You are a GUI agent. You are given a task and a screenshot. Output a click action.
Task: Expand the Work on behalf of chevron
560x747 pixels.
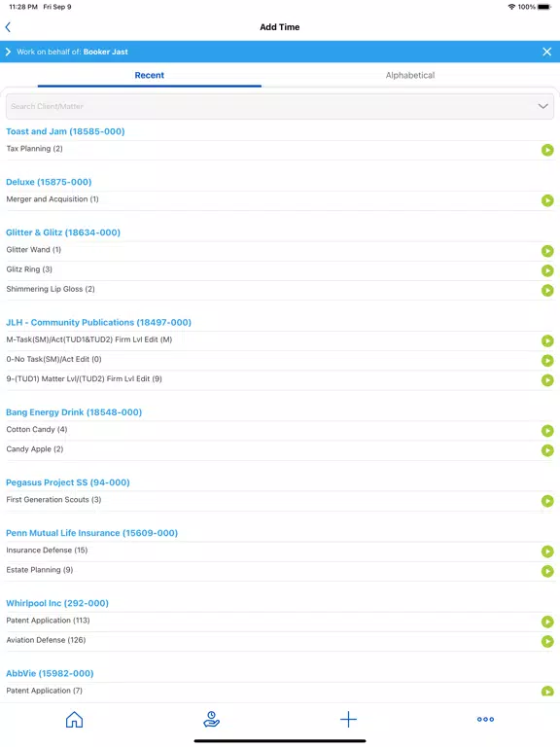8,52
